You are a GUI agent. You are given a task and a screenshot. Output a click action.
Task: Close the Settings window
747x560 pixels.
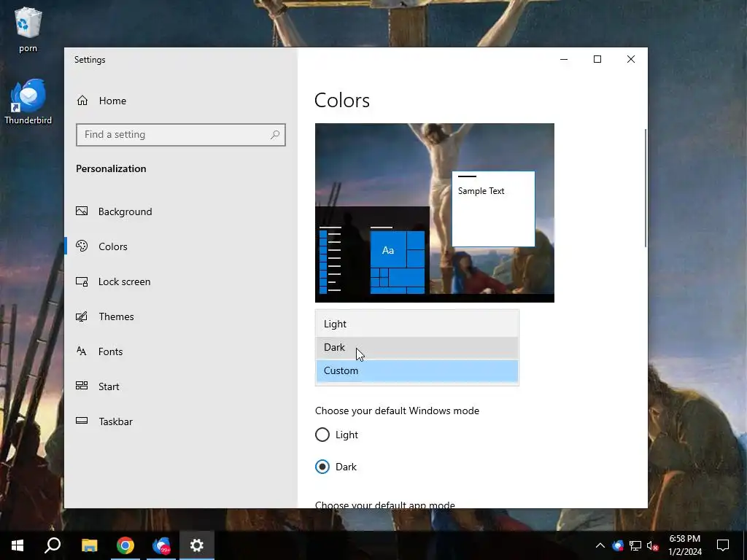tap(631, 60)
